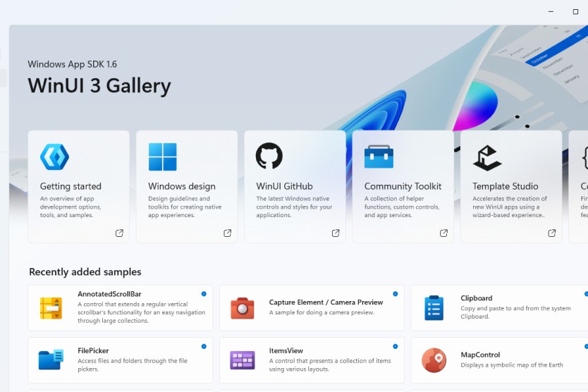Maximize the WinUI 3 Gallery window
Screen dimensions: 588x392
pos(575,11)
